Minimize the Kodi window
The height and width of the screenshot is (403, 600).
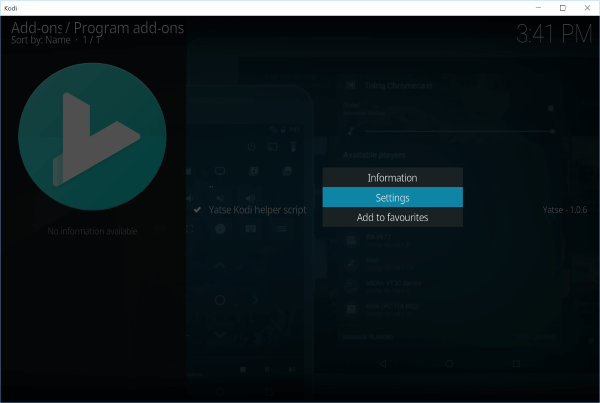click(x=534, y=8)
